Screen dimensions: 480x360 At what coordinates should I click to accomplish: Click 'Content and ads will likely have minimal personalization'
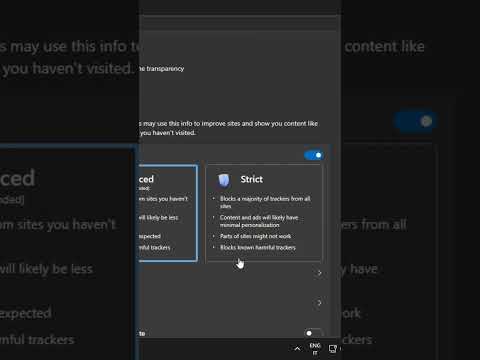tap(259, 221)
